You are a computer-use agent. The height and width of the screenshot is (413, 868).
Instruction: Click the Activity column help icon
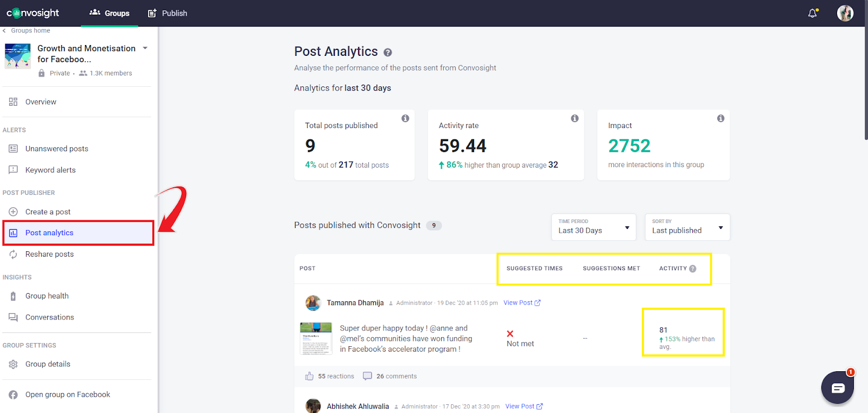coord(693,269)
